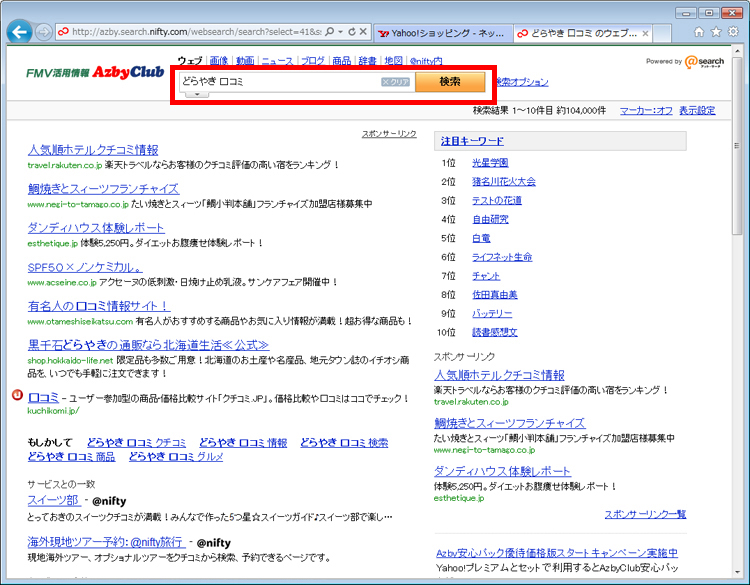The width and height of the screenshot is (750, 585).
Task: Open the スポンサーリンク一覧 link
Action: pyautogui.click(x=645, y=514)
